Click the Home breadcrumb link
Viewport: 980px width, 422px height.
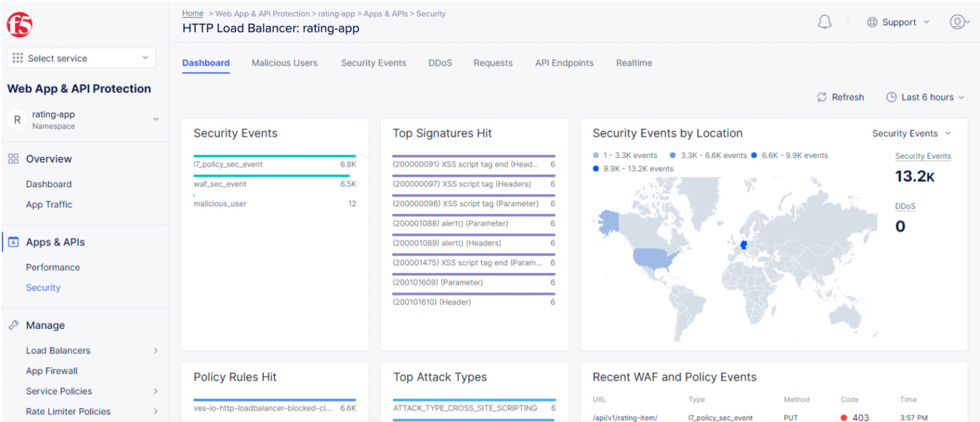[192, 13]
